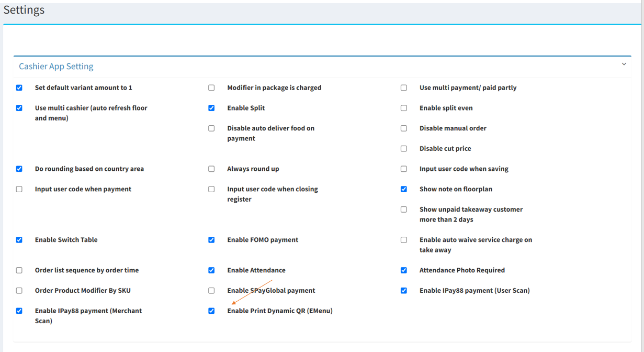
Task: Uncheck Do rounding based on country area
Action: 19,169
